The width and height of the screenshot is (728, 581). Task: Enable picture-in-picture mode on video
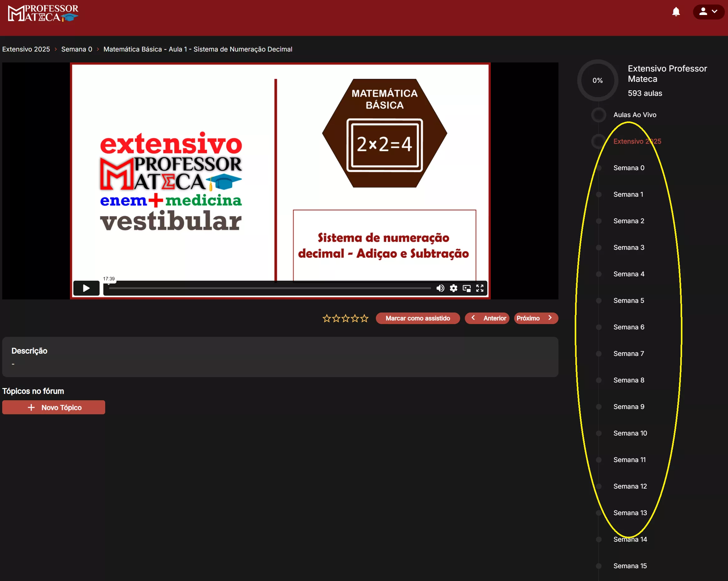pyautogui.click(x=466, y=288)
